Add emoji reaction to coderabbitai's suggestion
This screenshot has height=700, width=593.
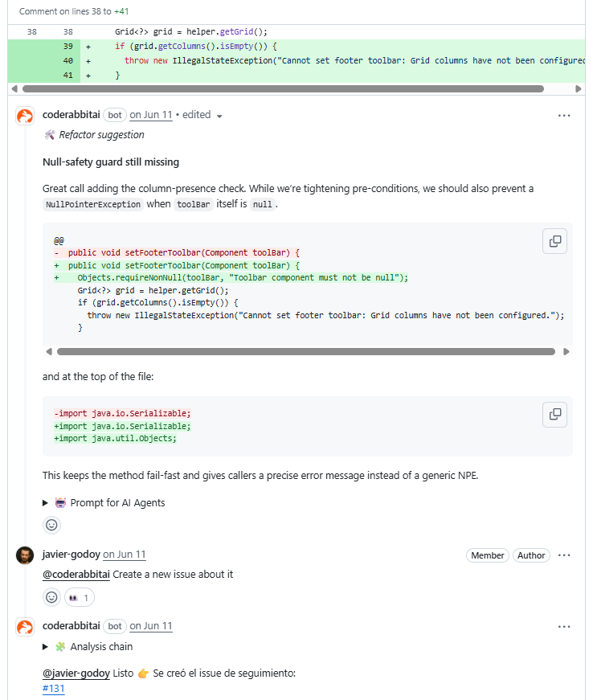coord(51,525)
